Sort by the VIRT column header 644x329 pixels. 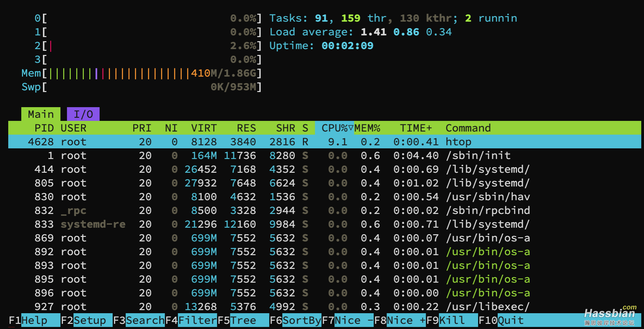pos(204,128)
